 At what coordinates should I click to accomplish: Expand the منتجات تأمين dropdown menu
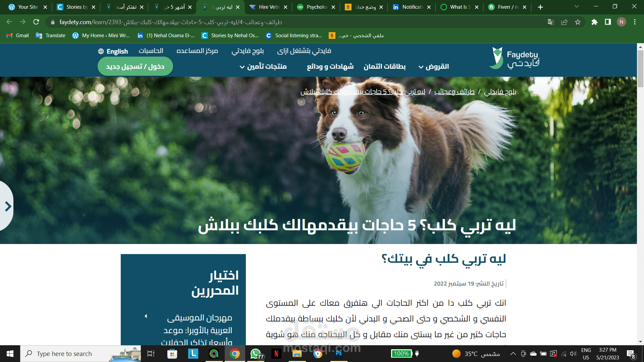(263, 67)
